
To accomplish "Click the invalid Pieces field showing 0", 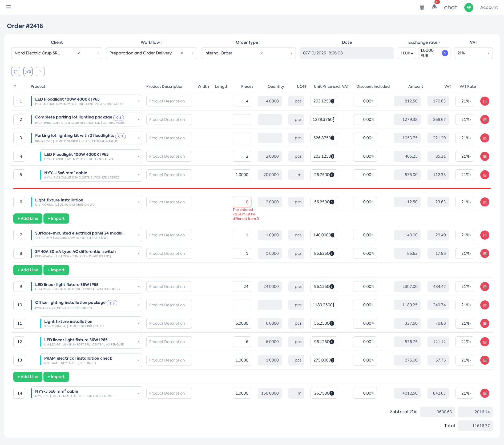I will pos(242,202).
